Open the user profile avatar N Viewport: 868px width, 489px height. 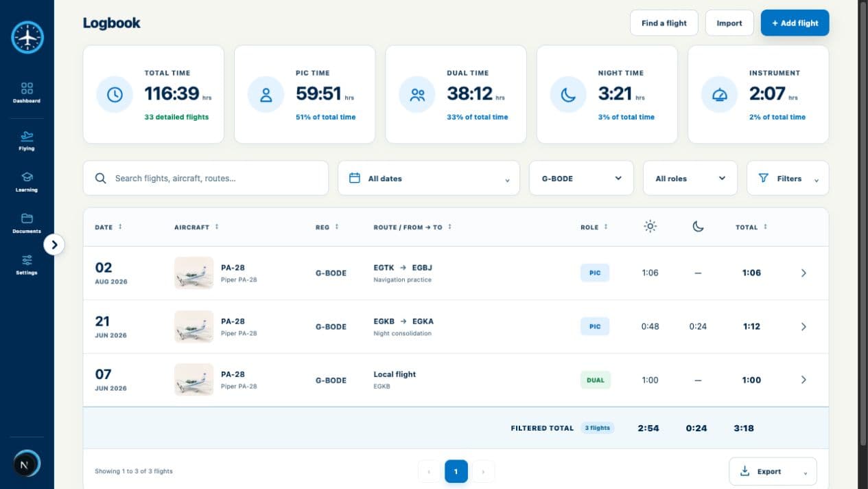click(26, 464)
